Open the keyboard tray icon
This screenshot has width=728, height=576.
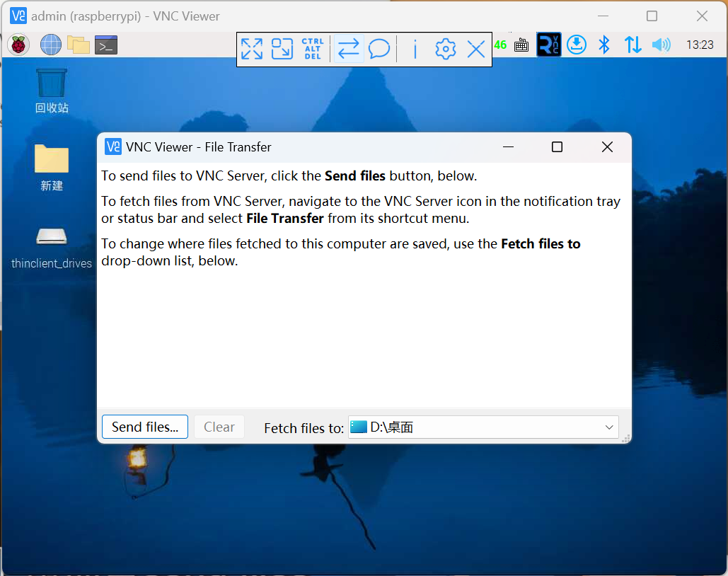pyautogui.click(x=521, y=45)
